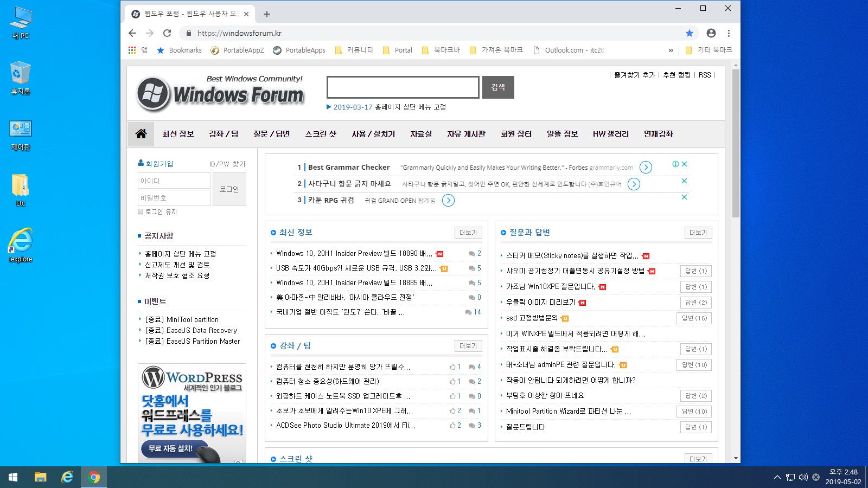The height and width of the screenshot is (488, 868).
Task: Click the arrow next to the Best Grammar Checker ad
Action: 646,168
